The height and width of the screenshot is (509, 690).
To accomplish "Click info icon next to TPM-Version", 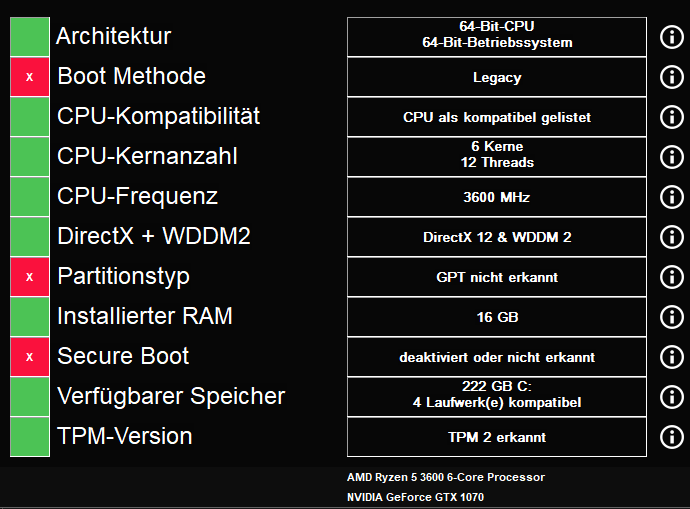I will point(672,437).
